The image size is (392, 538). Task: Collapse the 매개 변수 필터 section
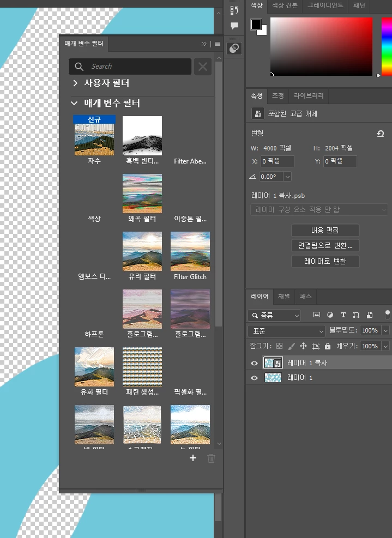click(x=74, y=103)
